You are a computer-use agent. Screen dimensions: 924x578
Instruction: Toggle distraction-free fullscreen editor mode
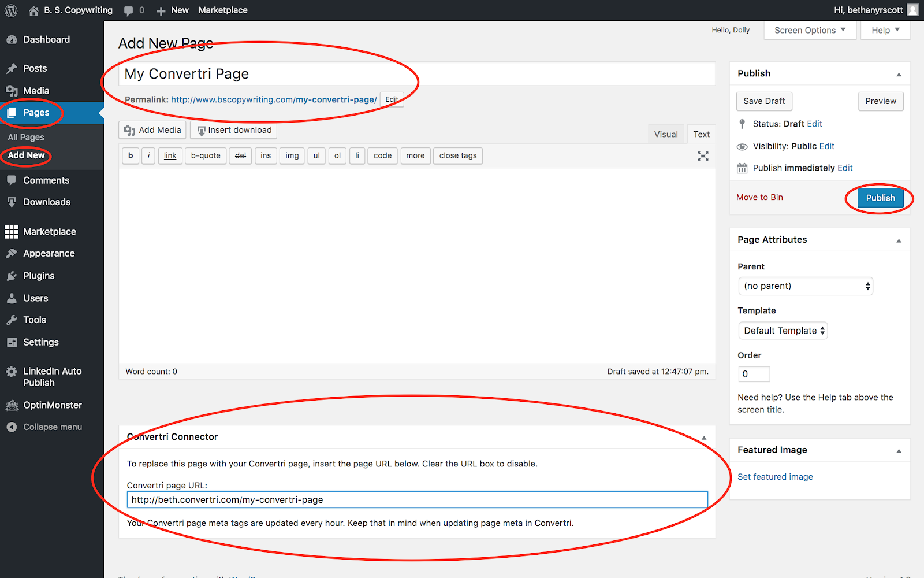(x=703, y=156)
